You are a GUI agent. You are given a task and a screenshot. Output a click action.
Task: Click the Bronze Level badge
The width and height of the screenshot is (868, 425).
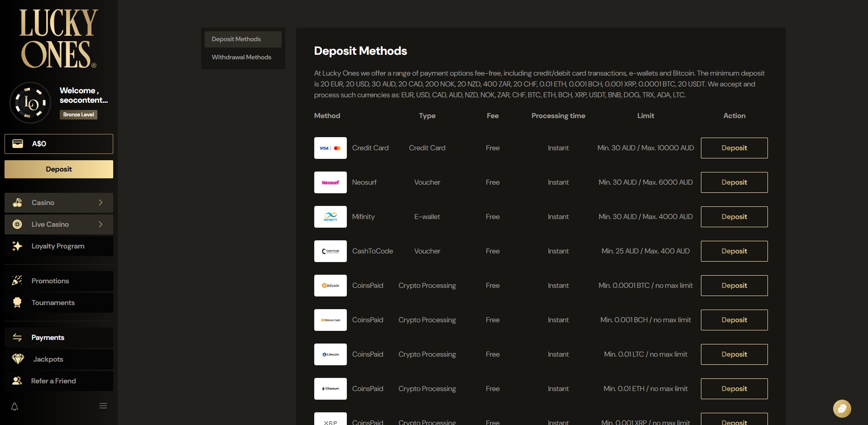coord(78,115)
